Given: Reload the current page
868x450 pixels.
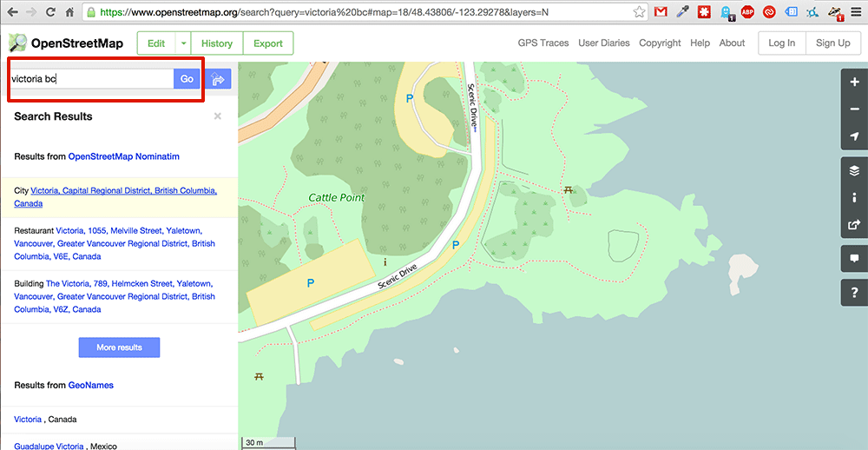Looking at the screenshot, I should pyautogui.click(x=50, y=11).
